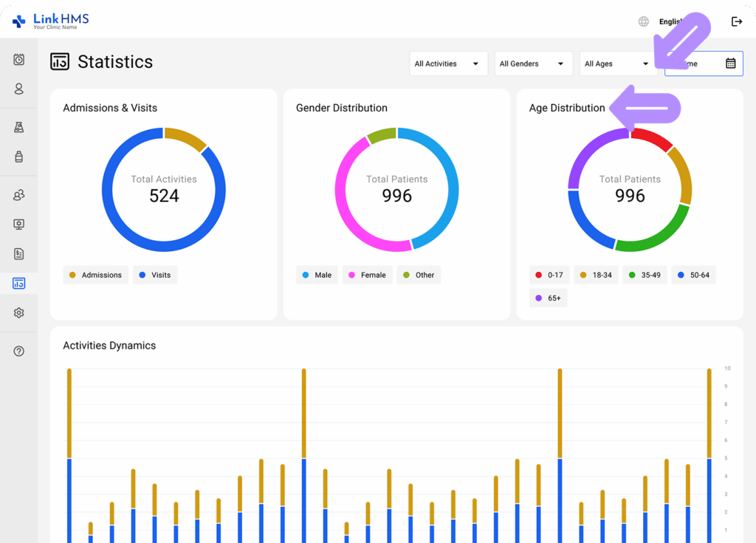Toggle the 65+ age group legend
Viewport: 756px width, 543px height.
548,298
